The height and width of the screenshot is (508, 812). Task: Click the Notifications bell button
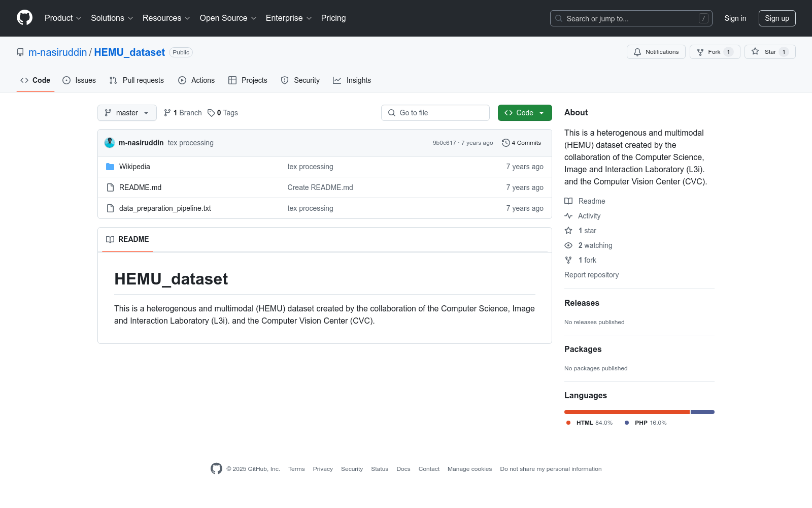point(656,52)
